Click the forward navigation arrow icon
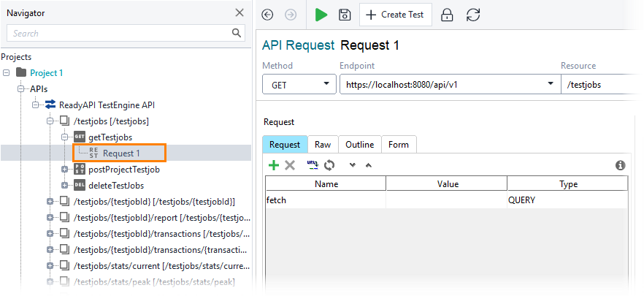This screenshot has width=644, height=296. 291,15
